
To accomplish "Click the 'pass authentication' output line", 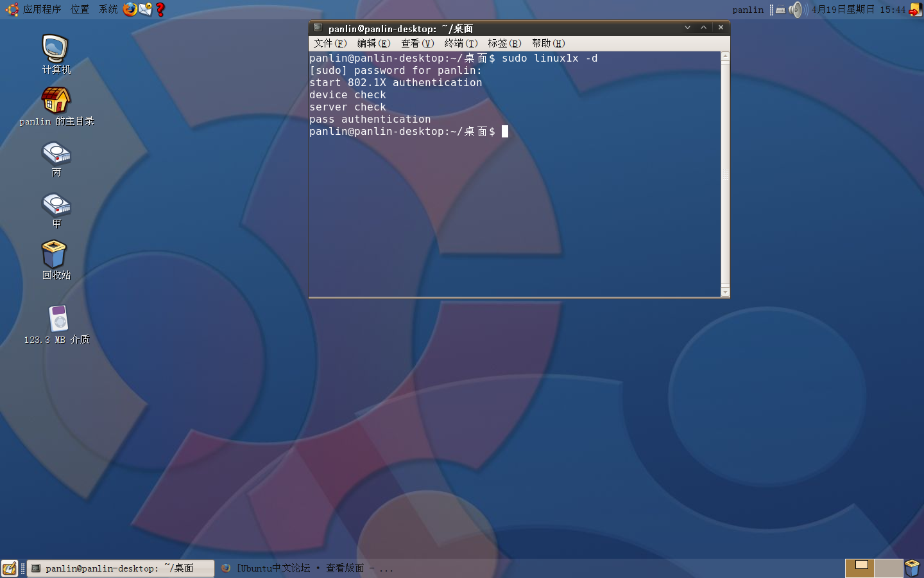I will (370, 119).
